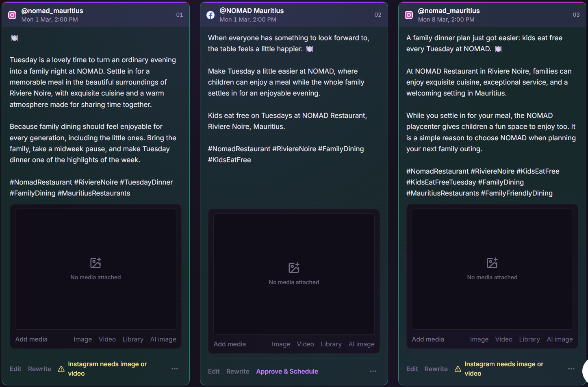
Task: Click the warning triangle icon on post 01
Action: coord(61,369)
